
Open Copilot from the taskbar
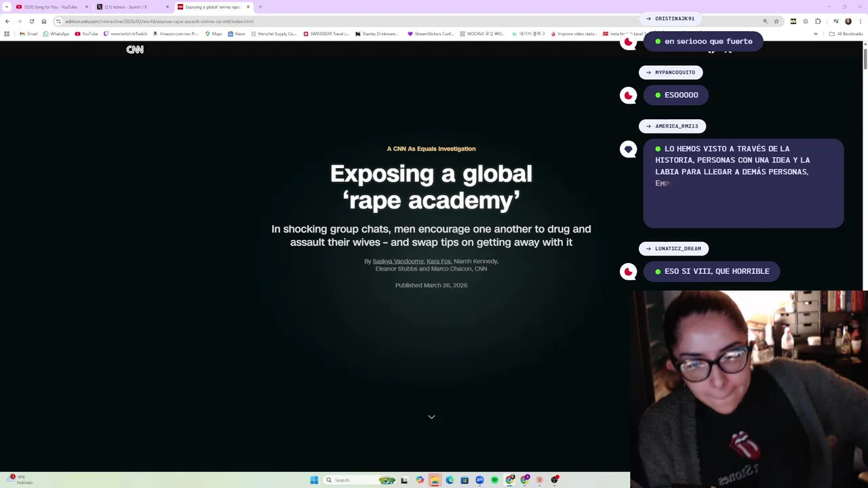coord(420,480)
